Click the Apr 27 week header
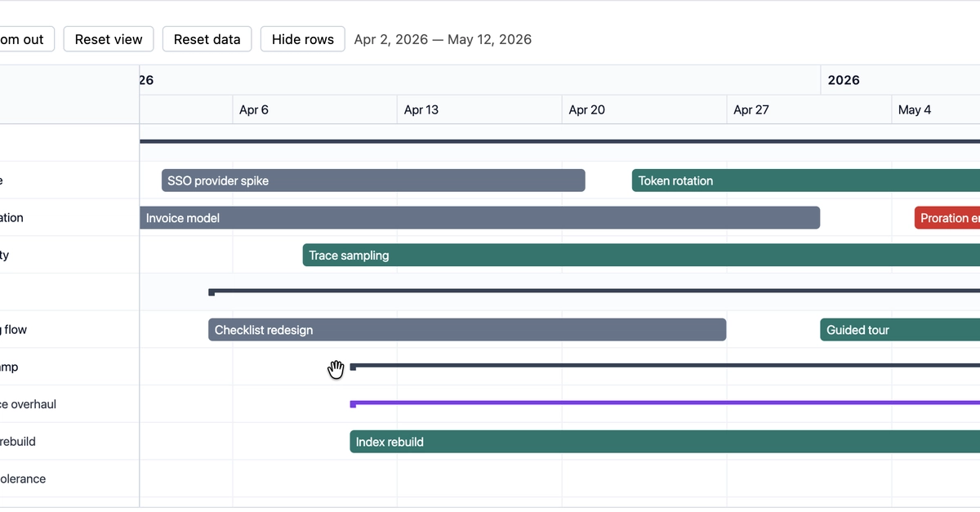The image size is (980, 512). (x=810, y=109)
